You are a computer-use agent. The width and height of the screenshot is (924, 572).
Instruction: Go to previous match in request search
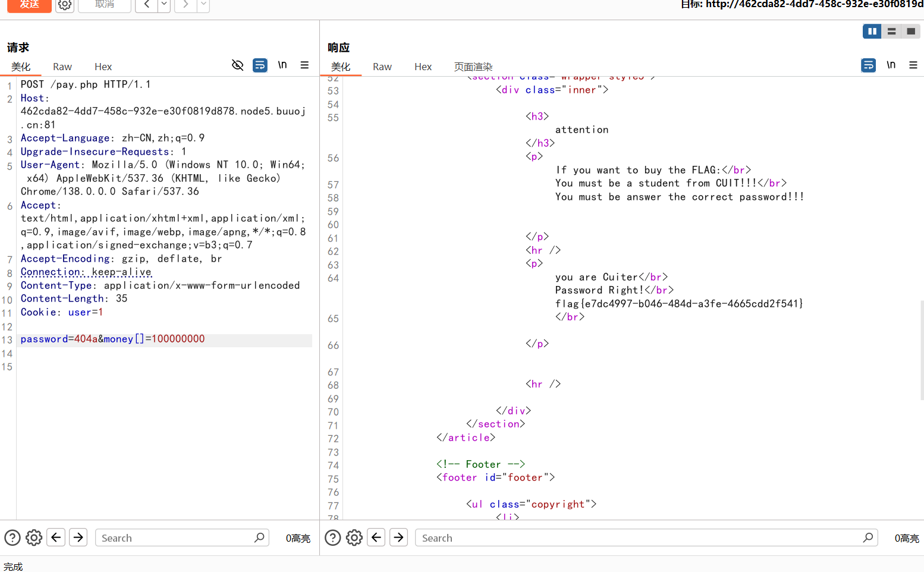click(x=56, y=538)
